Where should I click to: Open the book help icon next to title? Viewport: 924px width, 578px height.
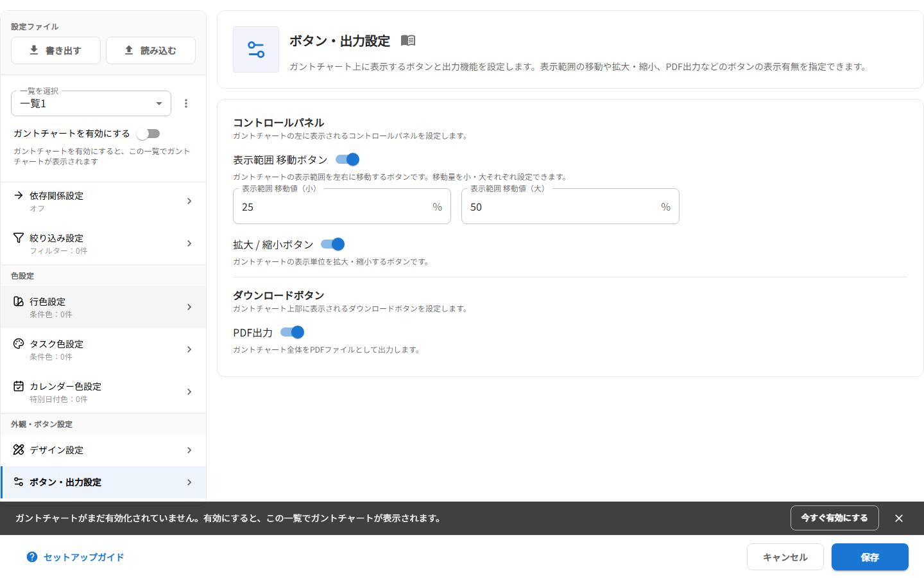408,40
